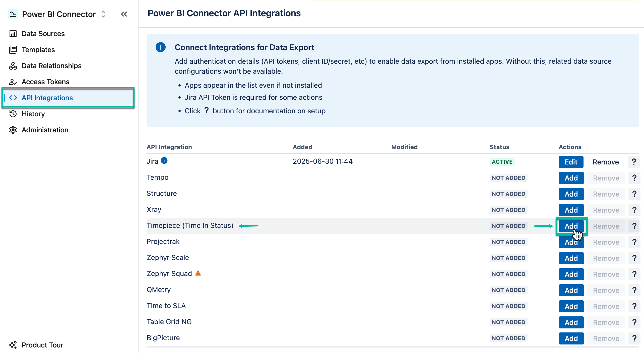Add the Timepiece (Time In Status) integration
The image size is (644, 353).
click(571, 226)
